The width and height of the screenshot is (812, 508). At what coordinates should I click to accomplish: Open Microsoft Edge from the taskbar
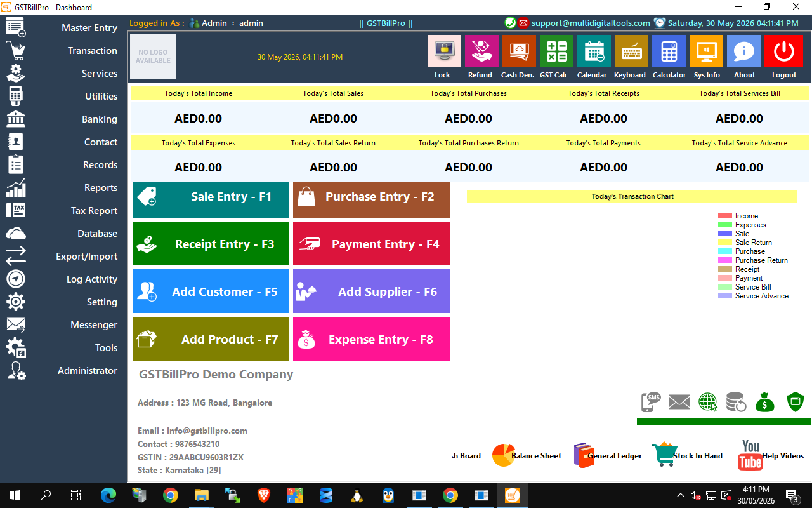tap(108, 495)
